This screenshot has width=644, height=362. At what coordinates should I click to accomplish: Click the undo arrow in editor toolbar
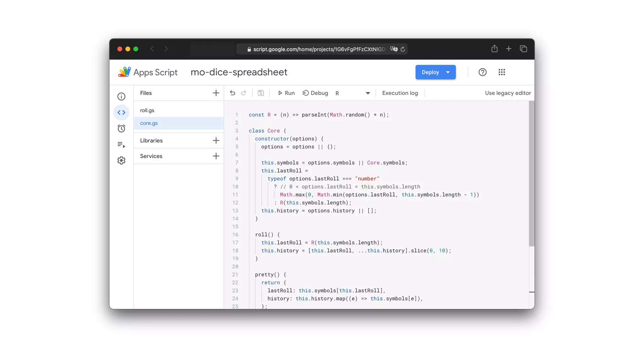pos(232,93)
